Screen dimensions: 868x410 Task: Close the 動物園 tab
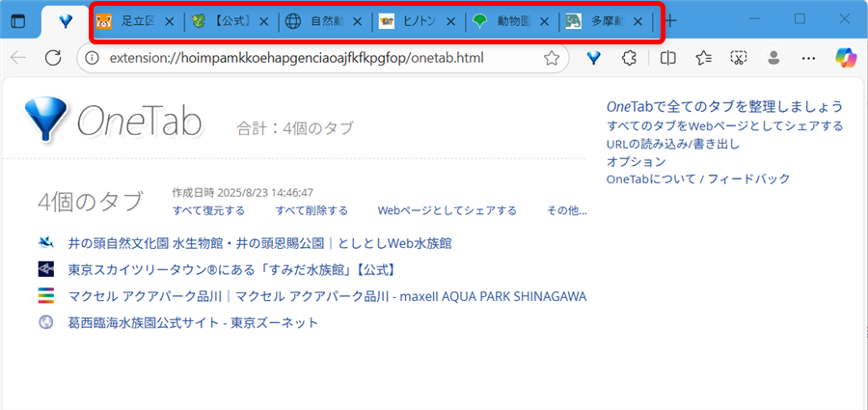tap(545, 21)
